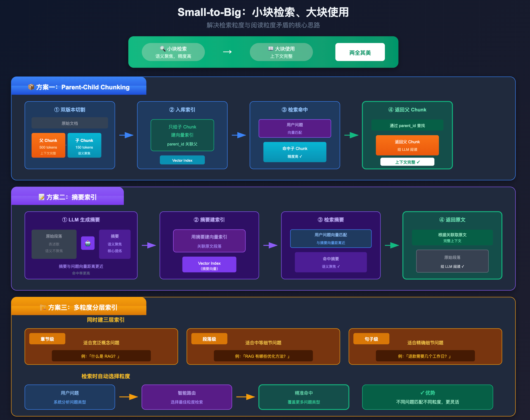Click the 智能路由 box

(x=187, y=397)
